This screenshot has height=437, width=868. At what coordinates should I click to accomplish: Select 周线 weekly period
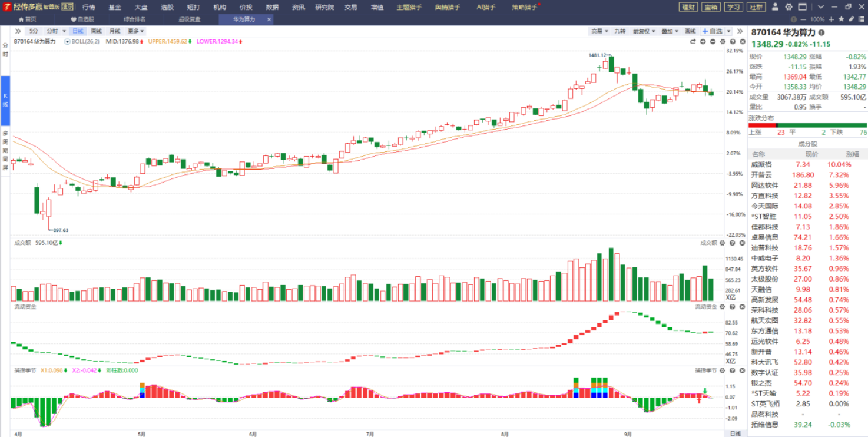(96, 31)
